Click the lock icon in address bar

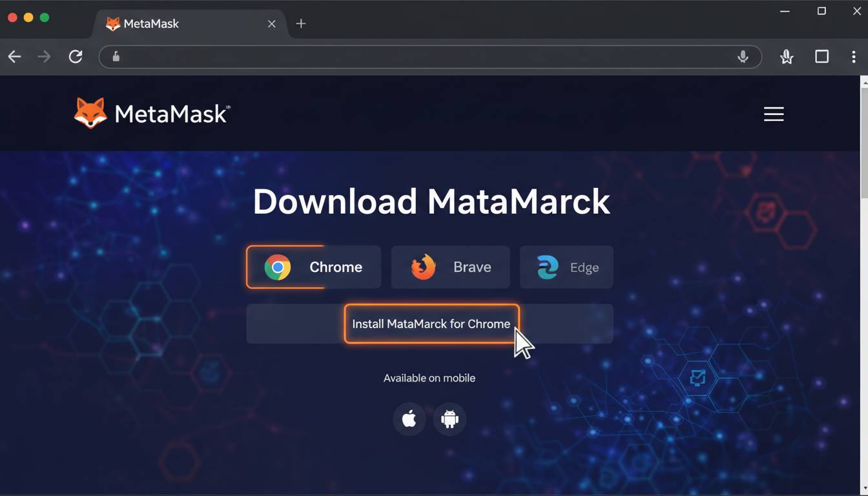116,57
